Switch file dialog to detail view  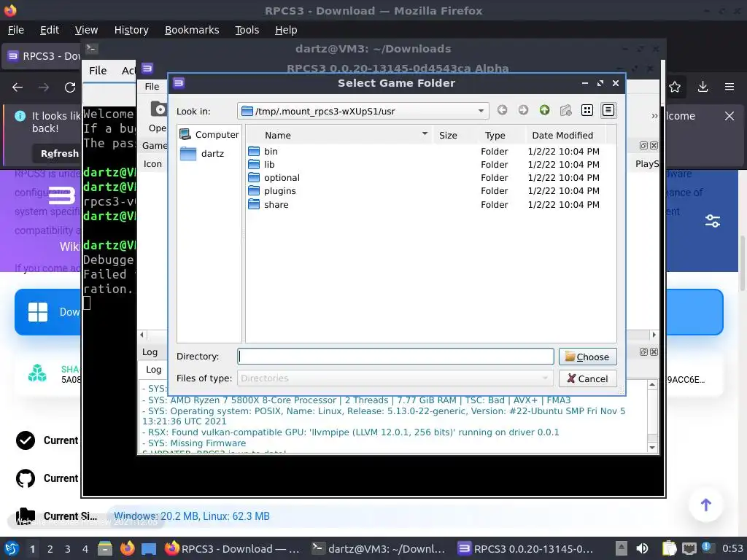click(608, 111)
